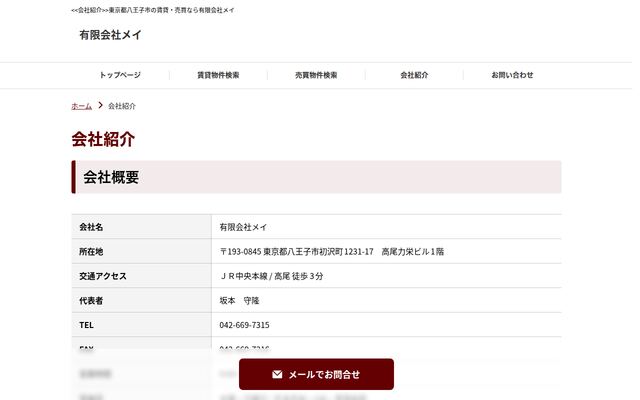The width and height of the screenshot is (640, 400).
Task: Select the 会社名 row label
Action: (91, 227)
